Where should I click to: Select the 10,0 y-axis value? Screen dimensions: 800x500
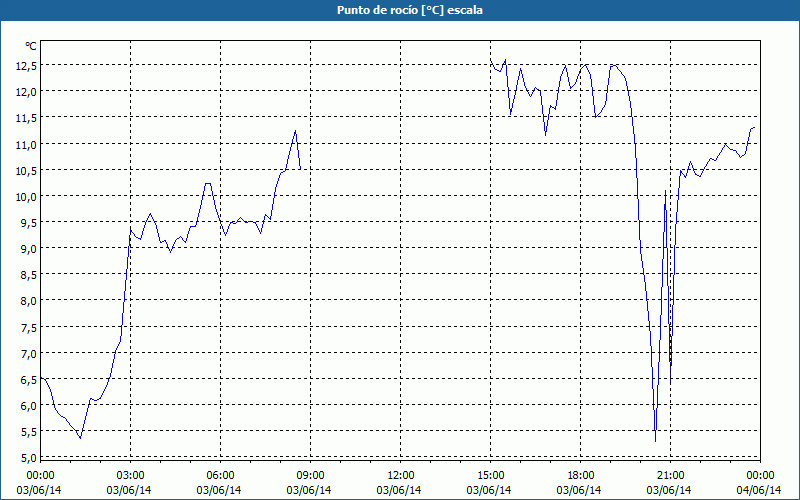point(26,196)
